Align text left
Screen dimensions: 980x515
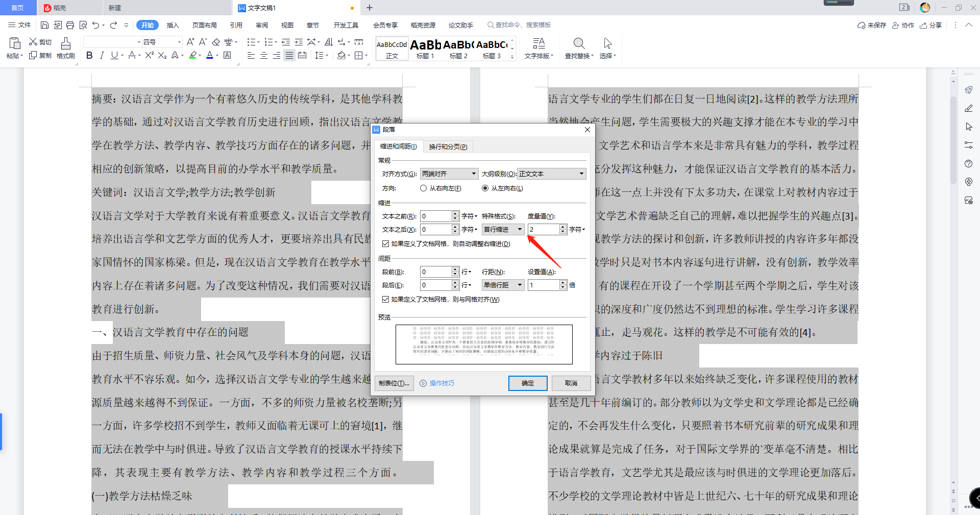251,55
